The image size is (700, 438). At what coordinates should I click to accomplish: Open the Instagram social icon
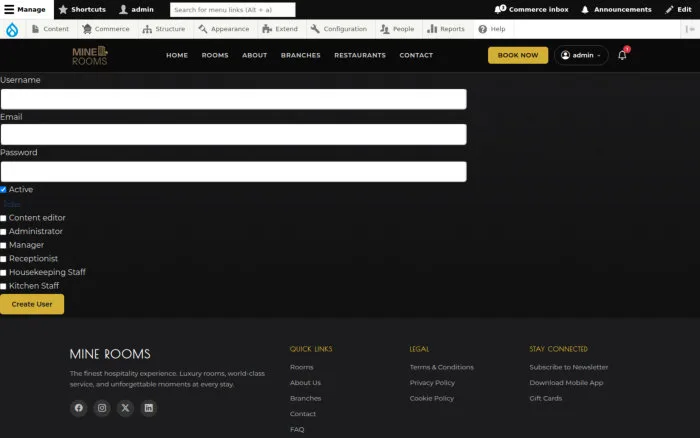pos(102,408)
